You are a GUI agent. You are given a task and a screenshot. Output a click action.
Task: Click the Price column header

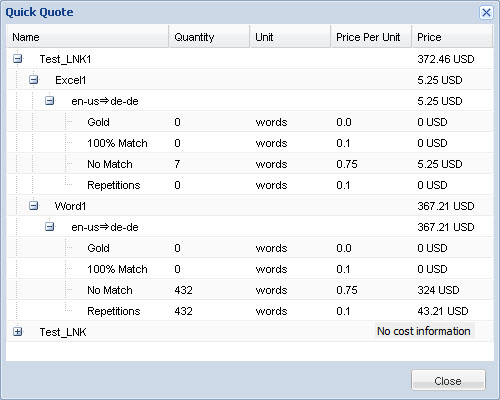452,37
